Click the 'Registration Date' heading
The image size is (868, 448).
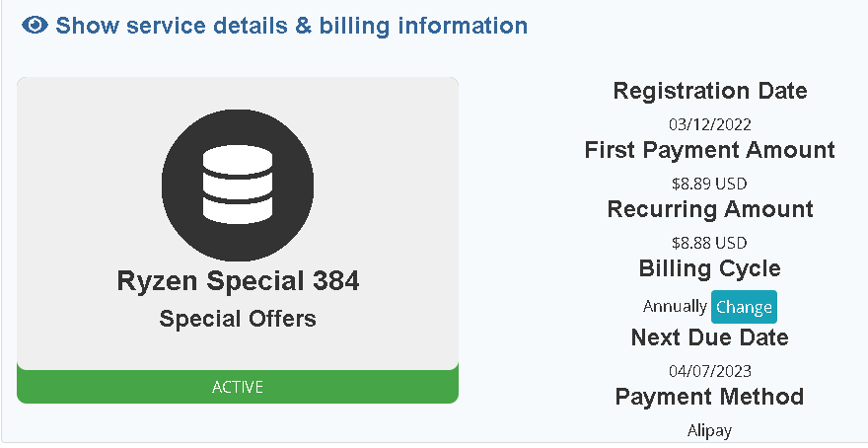710,91
